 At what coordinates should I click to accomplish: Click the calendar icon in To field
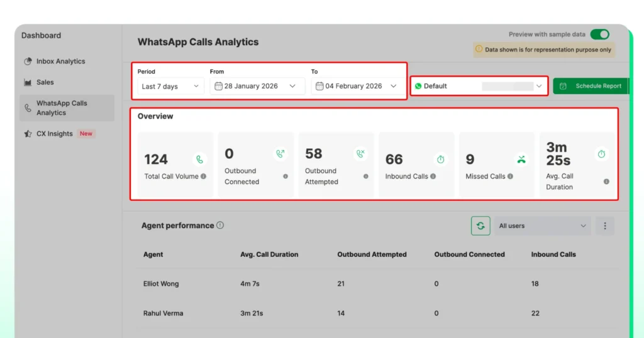coord(319,86)
